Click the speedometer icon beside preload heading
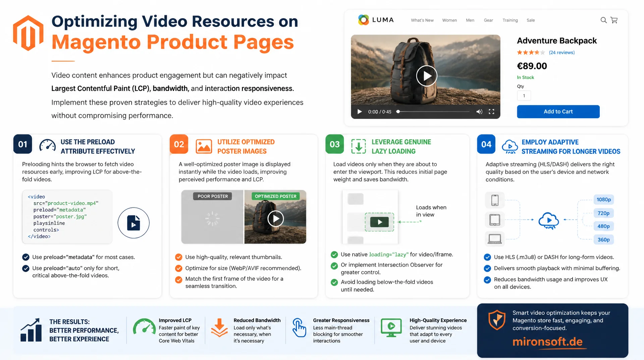Image resolution: width=644 pixels, height=360 pixels. [x=48, y=146]
